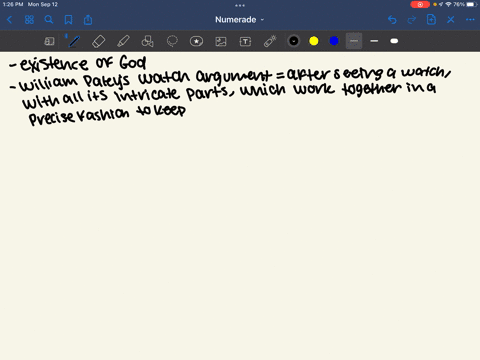
Task: Select the medium stroke width
Action: pos(374,41)
